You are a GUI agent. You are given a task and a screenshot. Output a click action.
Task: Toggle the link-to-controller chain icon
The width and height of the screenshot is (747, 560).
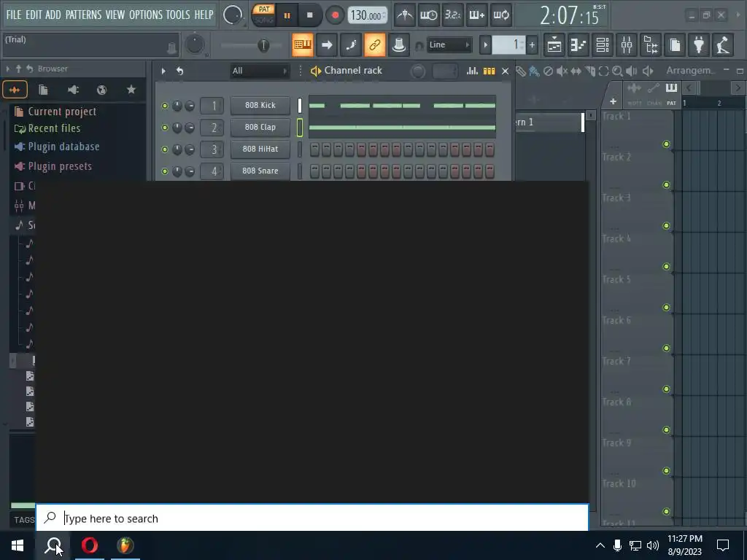click(375, 44)
